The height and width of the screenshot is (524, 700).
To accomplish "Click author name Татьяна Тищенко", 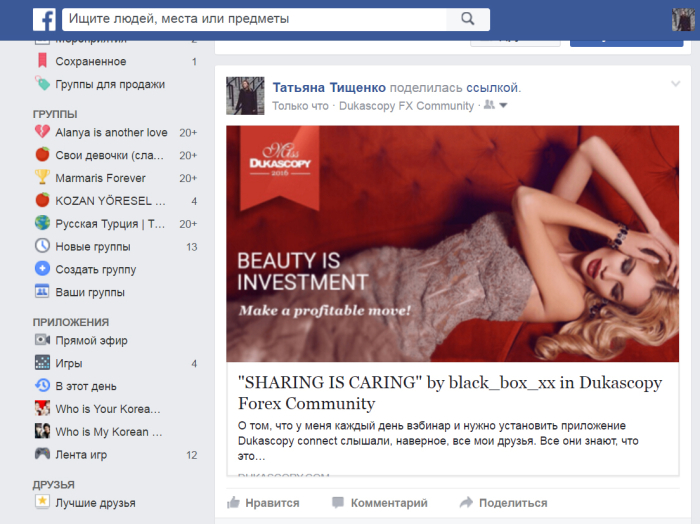I will point(329,87).
